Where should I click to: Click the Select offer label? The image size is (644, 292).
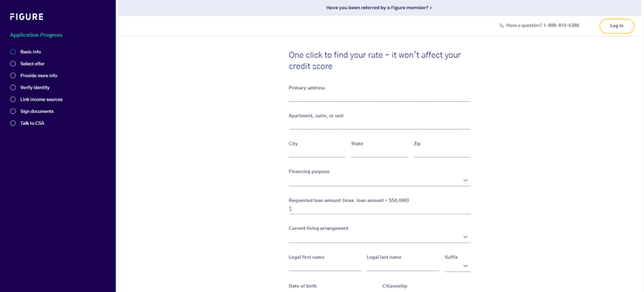pos(33,64)
